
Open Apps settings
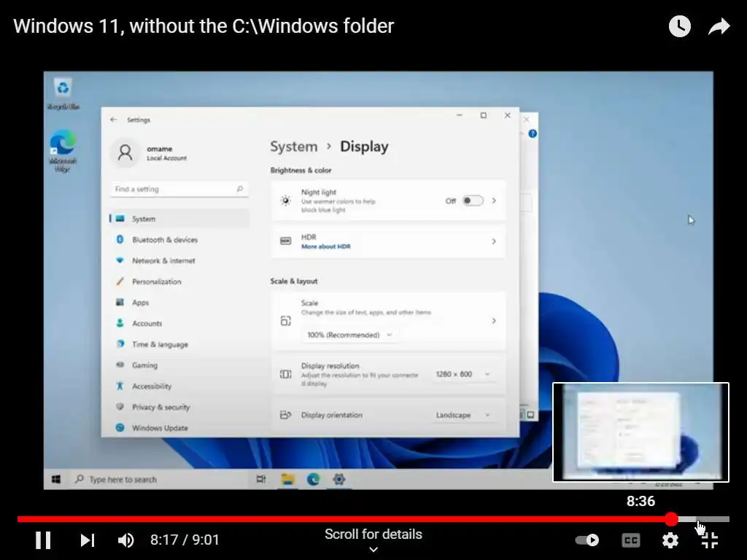179,303
